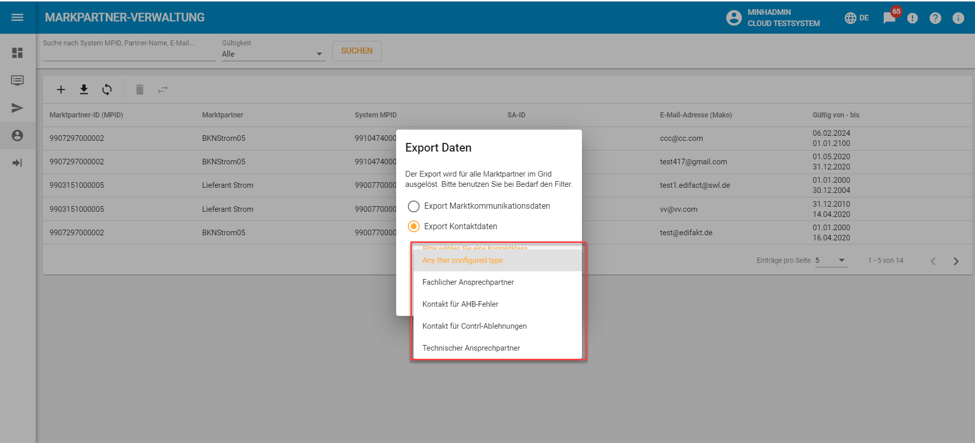Choose Kontakt für AHB-Fehler option
Screen dimensions: 975x443
coord(497,304)
